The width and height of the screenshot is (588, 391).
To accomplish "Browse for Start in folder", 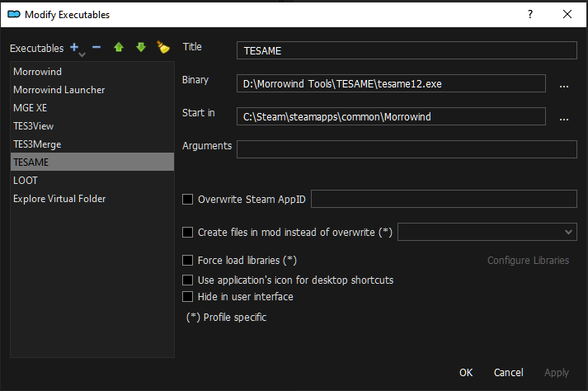I will click(564, 117).
